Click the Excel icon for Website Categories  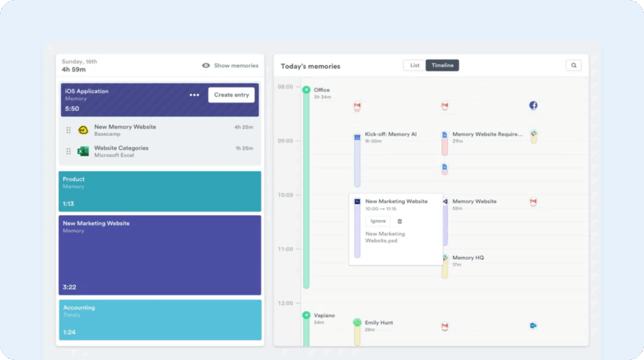click(84, 151)
